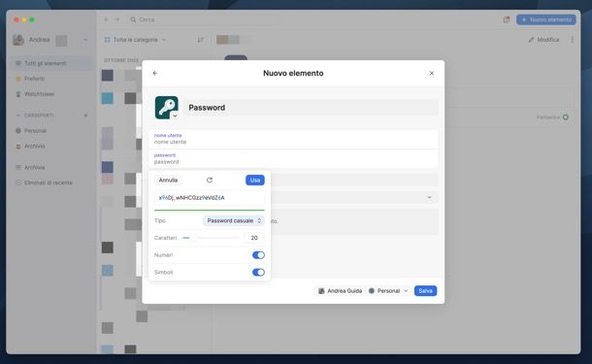Viewport: 592px width, 364px height.
Task: Open the three-dot more options menu
Action: pyautogui.click(x=573, y=40)
